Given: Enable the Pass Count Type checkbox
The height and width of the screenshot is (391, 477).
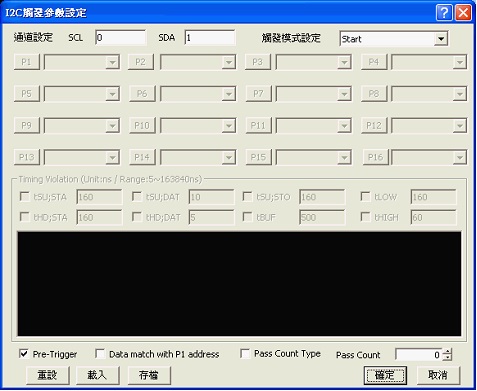Looking at the screenshot, I should coord(245,354).
